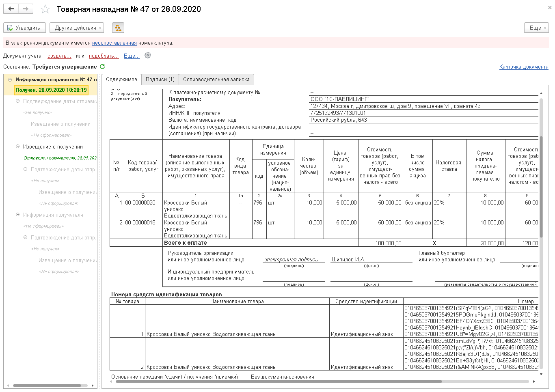The width and height of the screenshot is (555, 392).
Task: Click the Утвердить button
Action: pyautogui.click(x=24, y=28)
